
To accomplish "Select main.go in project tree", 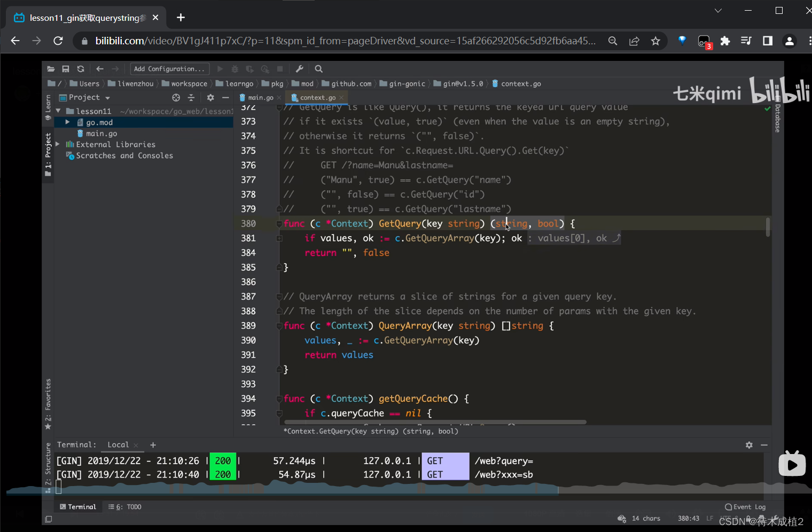I will tap(101, 134).
